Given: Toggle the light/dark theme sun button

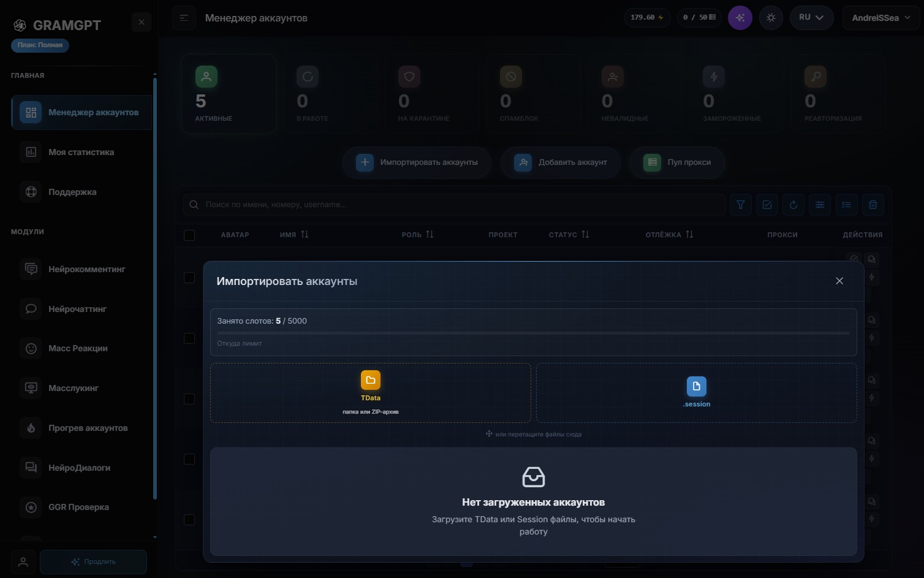Looking at the screenshot, I should coord(771,18).
